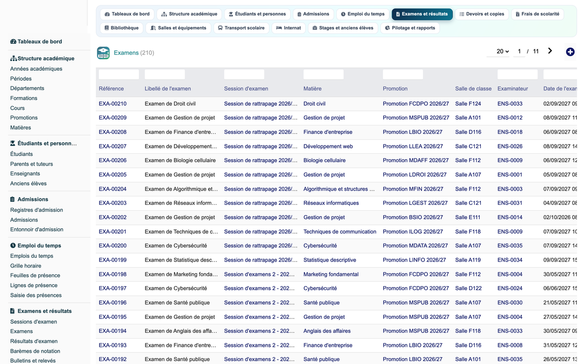Open Barèmes de notation in sidebar
This screenshot has width=588, height=364.
click(x=35, y=351)
